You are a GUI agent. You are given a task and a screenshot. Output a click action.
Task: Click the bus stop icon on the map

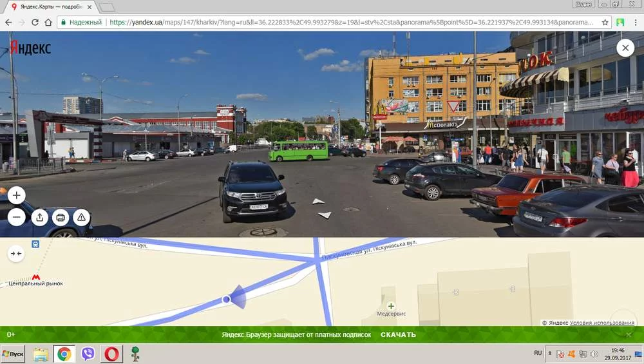point(35,244)
